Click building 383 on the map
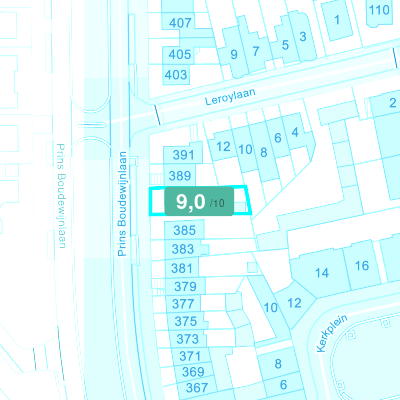The height and width of the screenshot is (400, 400). coord(183,249)
